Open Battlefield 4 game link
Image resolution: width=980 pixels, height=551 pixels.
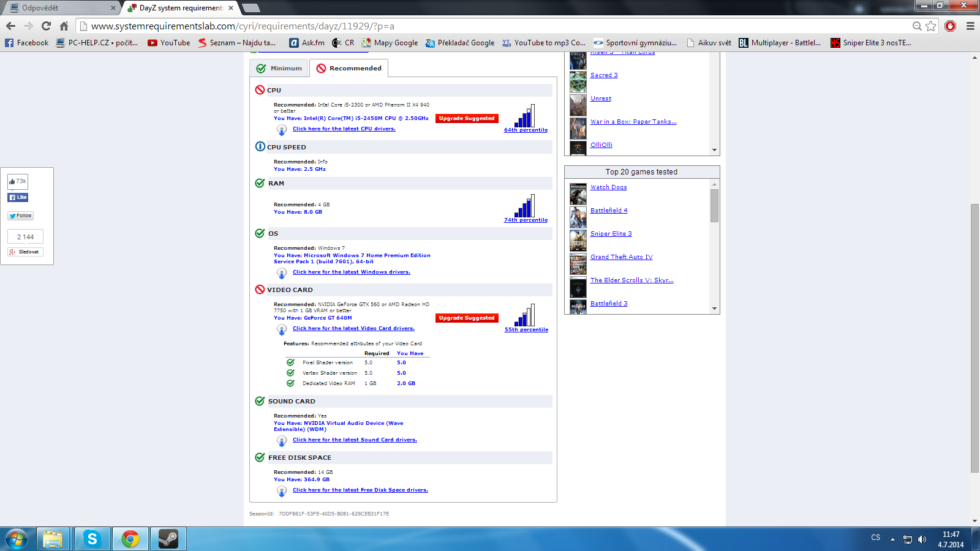pyautogui.click(x=609, y=211)
